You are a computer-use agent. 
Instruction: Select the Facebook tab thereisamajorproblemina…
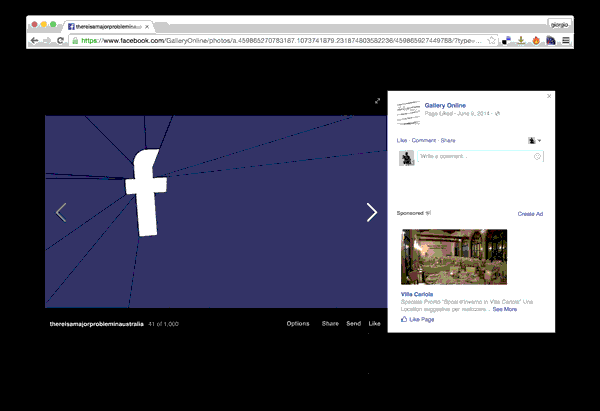tap(109, 26)
